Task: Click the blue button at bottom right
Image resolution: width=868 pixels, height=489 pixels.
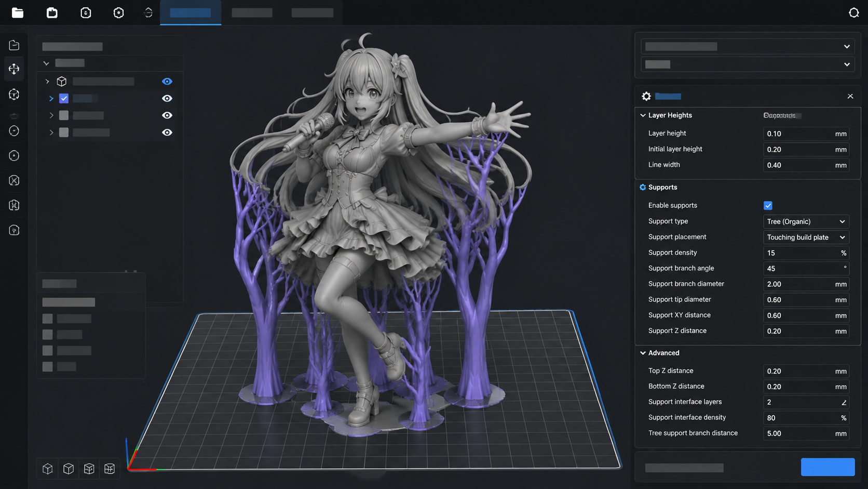Action: (828, 467)
